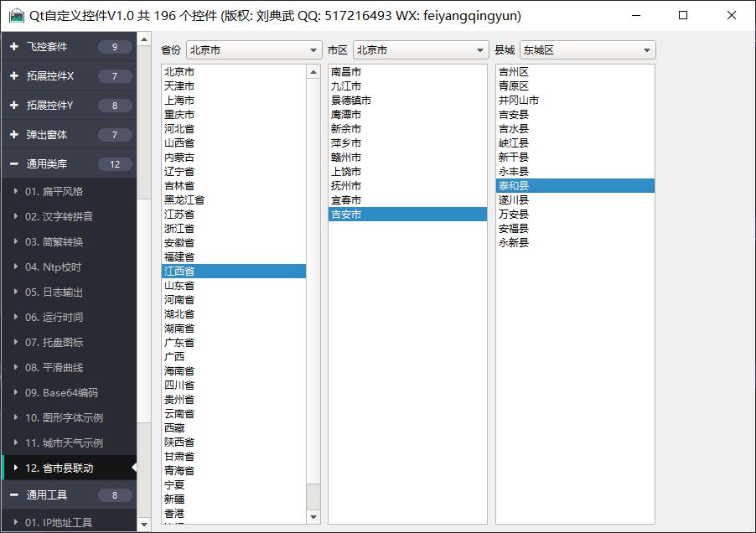Screen dimensions: 756x533
Task: Click the arrow beside 01. 扁平风格
Action: (15, 192)
